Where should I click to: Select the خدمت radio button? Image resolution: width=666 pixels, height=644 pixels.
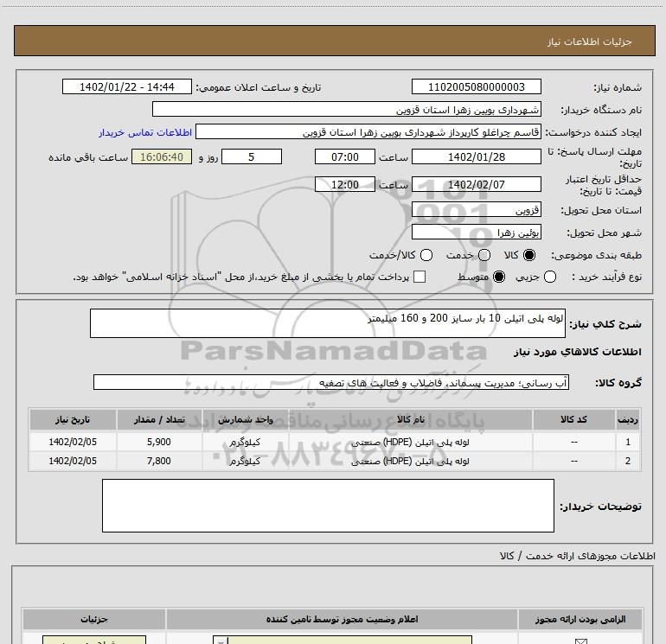(484, 255)
